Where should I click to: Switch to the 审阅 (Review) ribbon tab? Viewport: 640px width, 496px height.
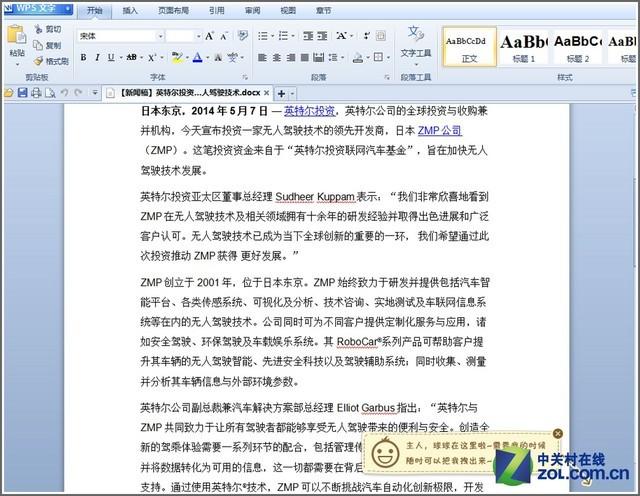(252, 11)
